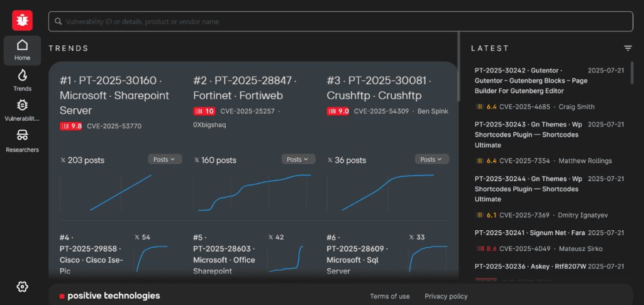Click the Crushftp posts trend chart
The image size is (644, 305).
387,192
